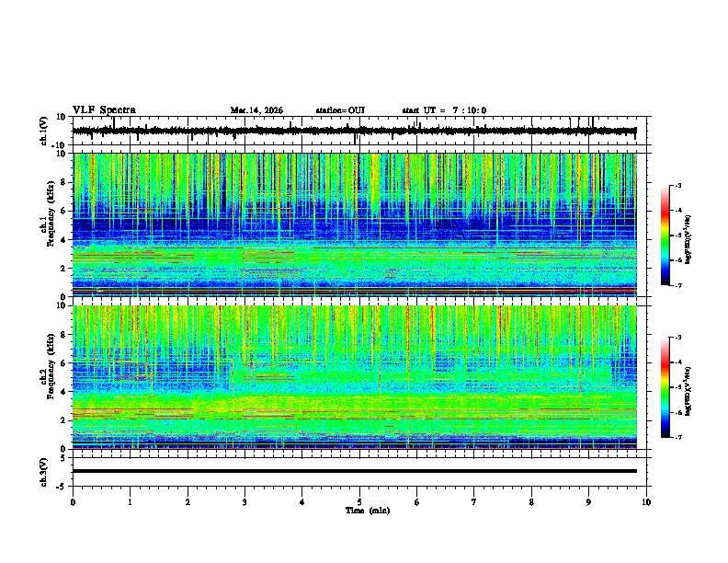Click time axis tick label "5"
728x563 pixels.
359,502
